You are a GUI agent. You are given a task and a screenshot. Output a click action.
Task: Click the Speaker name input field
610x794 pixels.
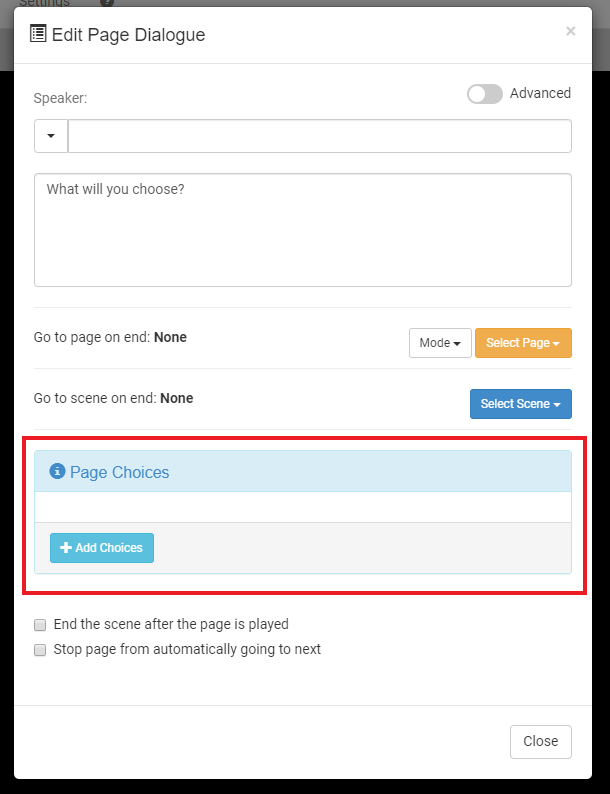pyautogui.click(x=320, y=136)
